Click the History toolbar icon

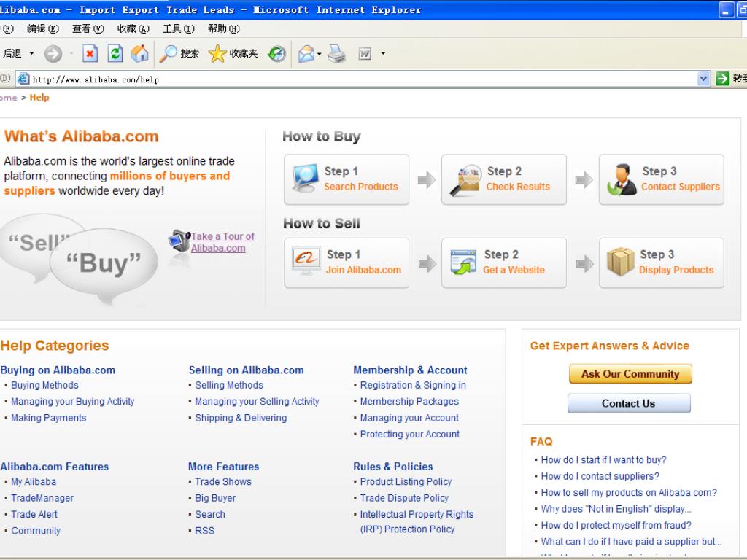tap(276, 54)
